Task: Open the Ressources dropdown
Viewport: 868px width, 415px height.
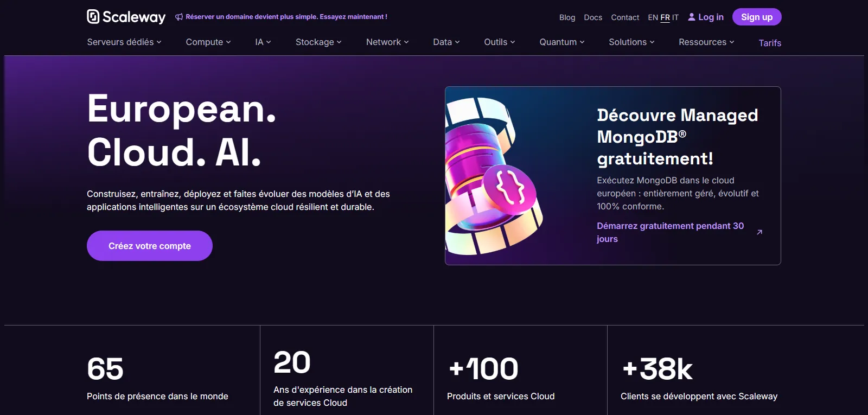Action: point(706,42)
